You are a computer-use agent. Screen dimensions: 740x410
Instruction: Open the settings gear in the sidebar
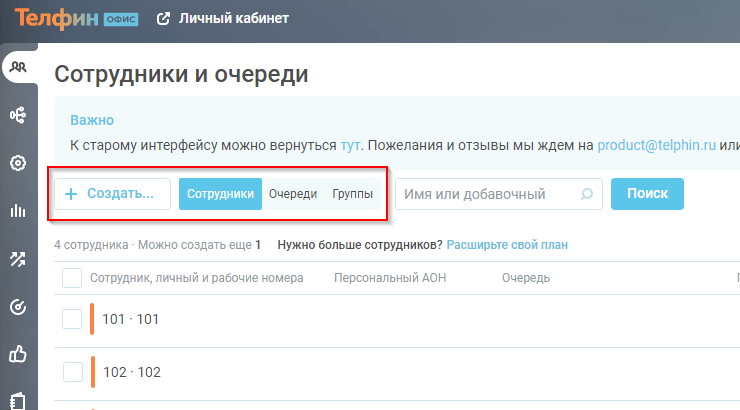[18, 163]
